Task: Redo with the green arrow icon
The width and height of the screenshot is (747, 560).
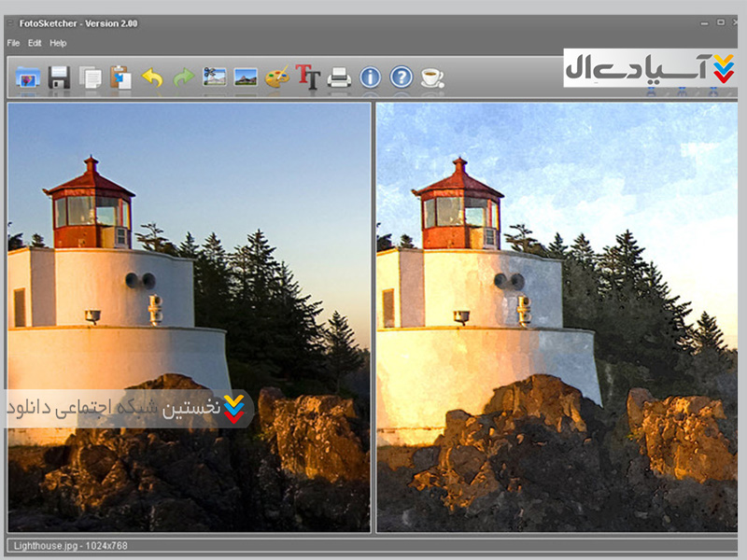Action: (x=184, y=77)
